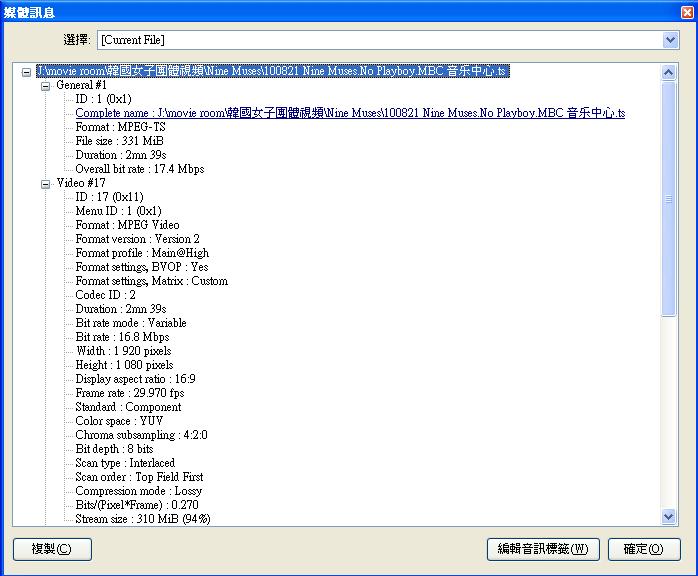Viewport: 698px width, 576px height.
Task: Select the General #1 tree node
Action: click(81, 85)
